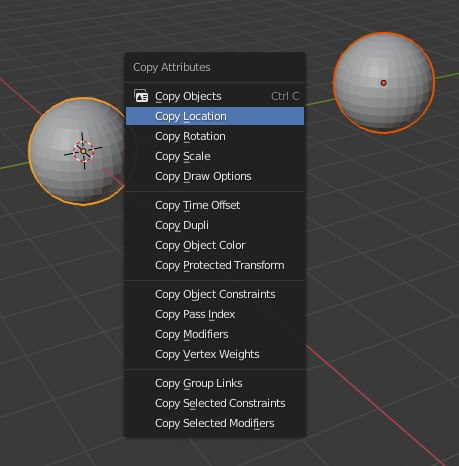
Task: Click Copy Dupli entry
Action: click(x=215, y=225)
